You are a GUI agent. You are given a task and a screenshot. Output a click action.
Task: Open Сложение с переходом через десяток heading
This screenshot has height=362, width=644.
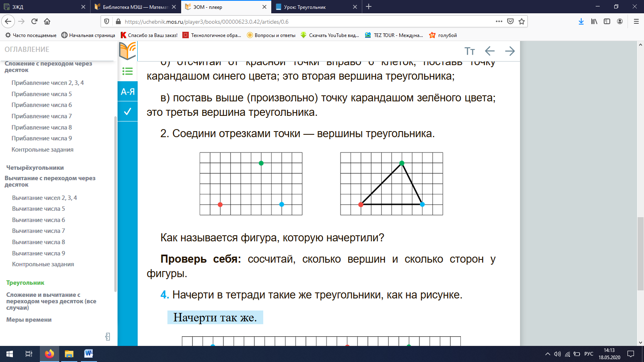point(48,66)
